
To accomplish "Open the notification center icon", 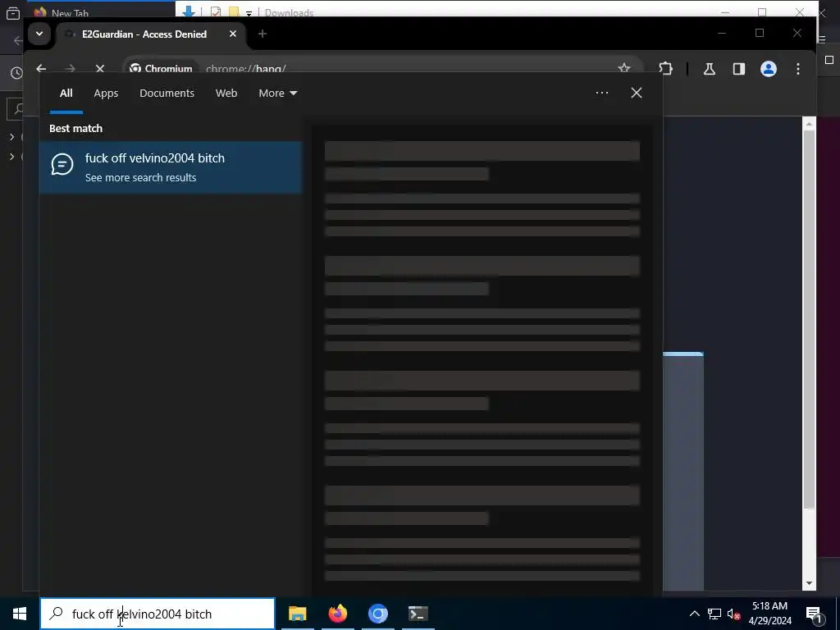I will [x=814, y=614].
